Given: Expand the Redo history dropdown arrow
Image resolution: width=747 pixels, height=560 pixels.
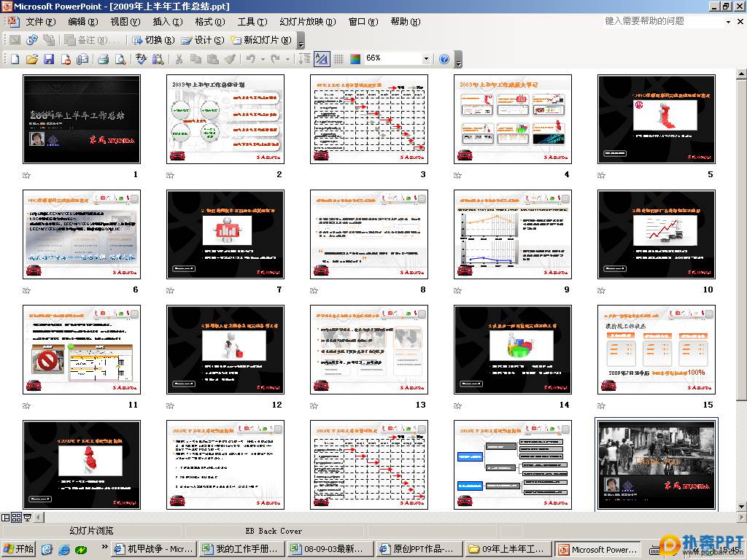Looking at the screenshot, I should coord(287,59).
